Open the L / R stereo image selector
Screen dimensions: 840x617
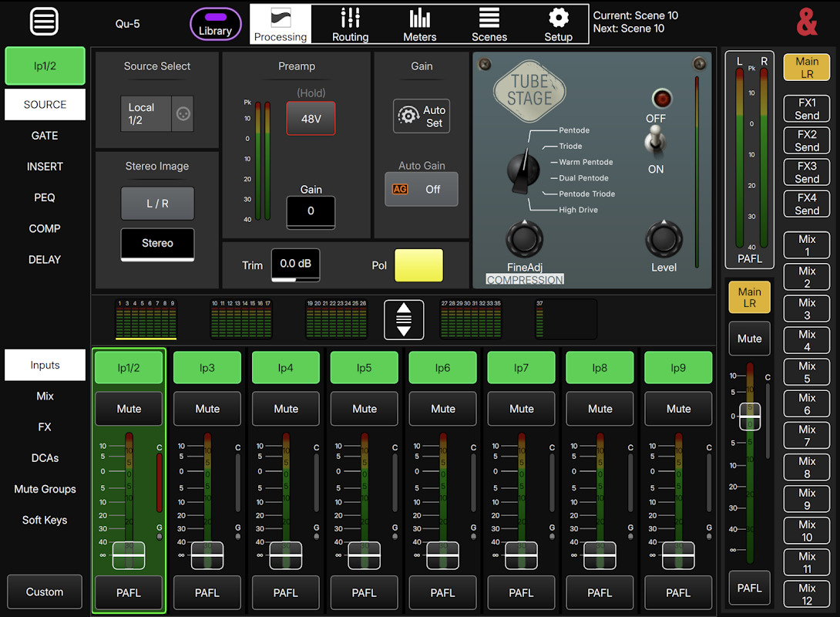click(157, 204)
